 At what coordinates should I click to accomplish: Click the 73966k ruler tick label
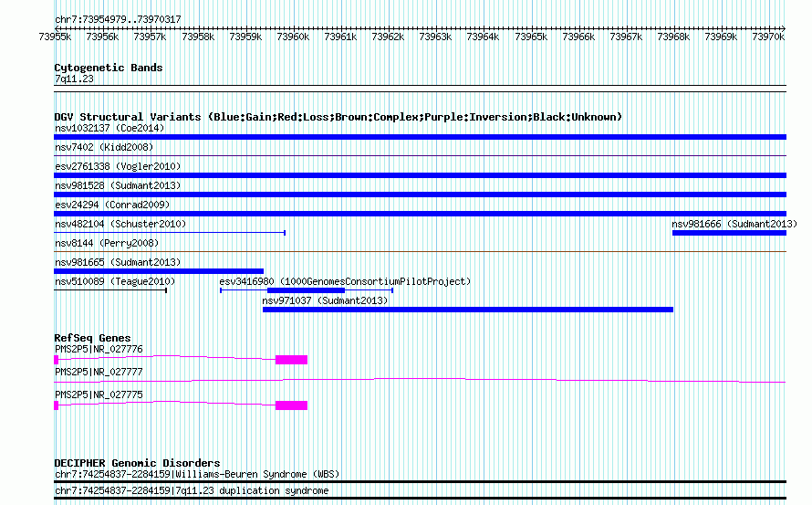pyautogui.click(x=578, y=37)
